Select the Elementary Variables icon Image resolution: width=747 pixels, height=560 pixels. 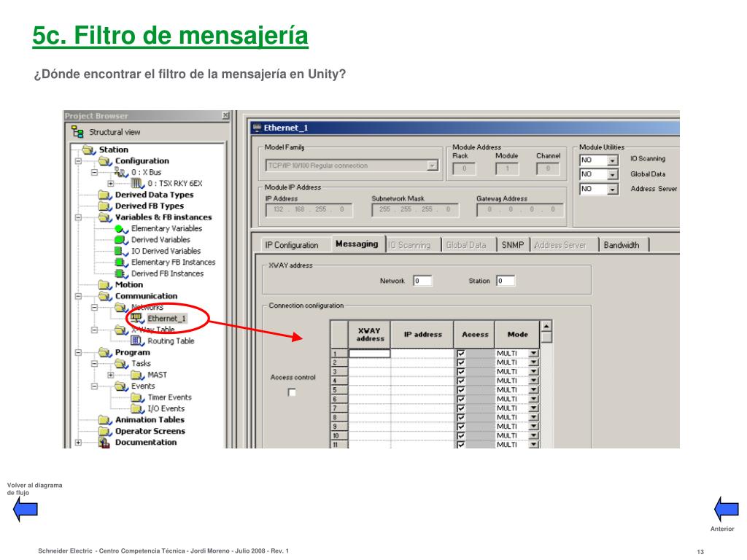coord(122,228)
